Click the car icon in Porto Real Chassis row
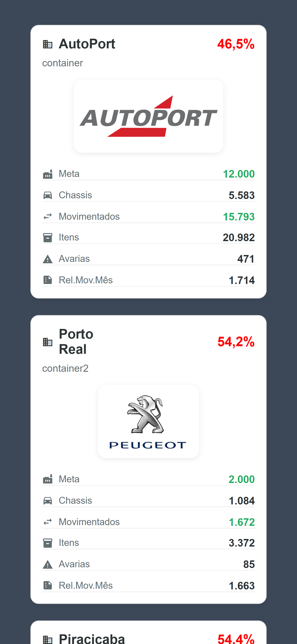Screen dimensions: 297x644 47,501
